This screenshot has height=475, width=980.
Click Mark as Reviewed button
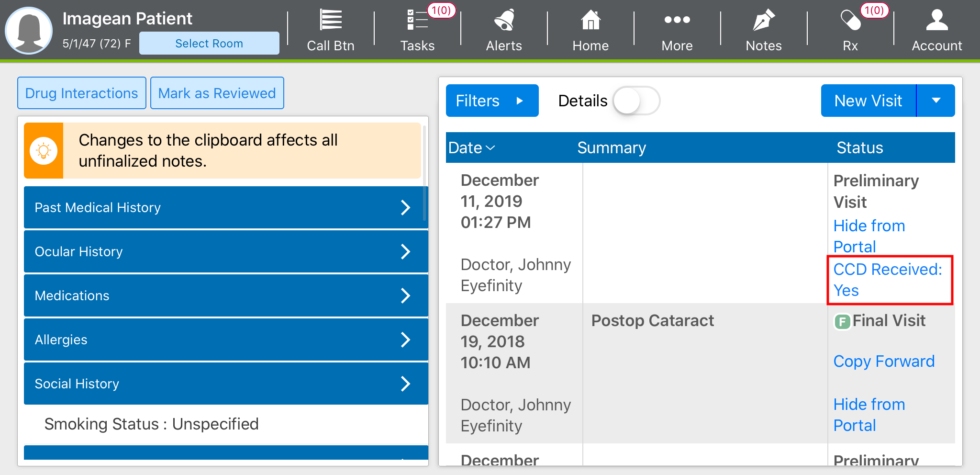tap(217, 93)
